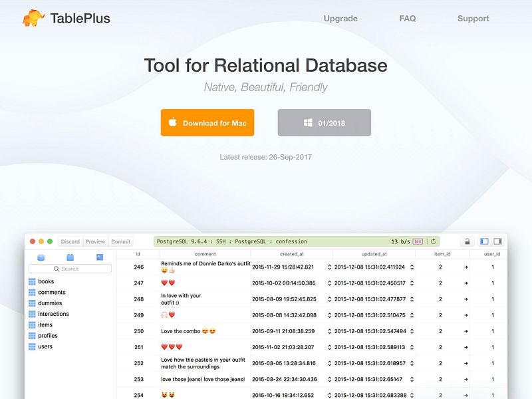532x399 pixels.
Task: Open the FAQ menu item
Action: click(x=407, y=19)
